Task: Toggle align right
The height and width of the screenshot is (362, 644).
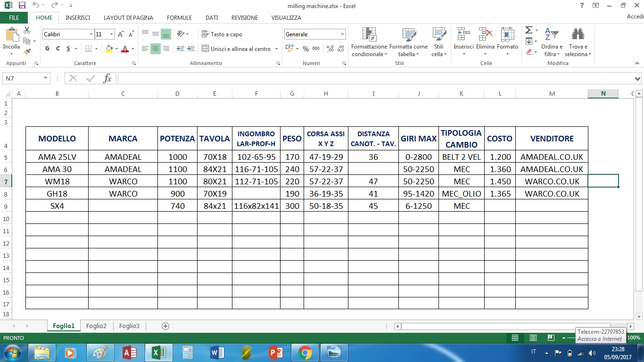Action: (x=166, y=49)
